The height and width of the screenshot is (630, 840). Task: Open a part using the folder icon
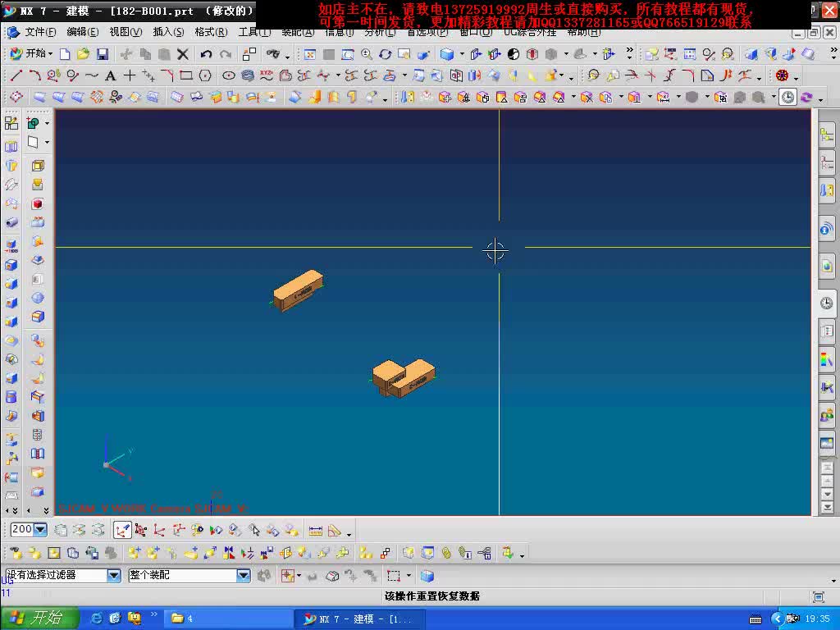click(x=83, y=54)
